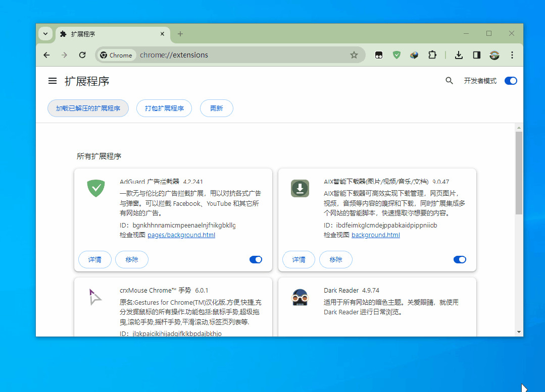Go back to previous page
This screenshot has height=392, width=545.
coord(46,55)
